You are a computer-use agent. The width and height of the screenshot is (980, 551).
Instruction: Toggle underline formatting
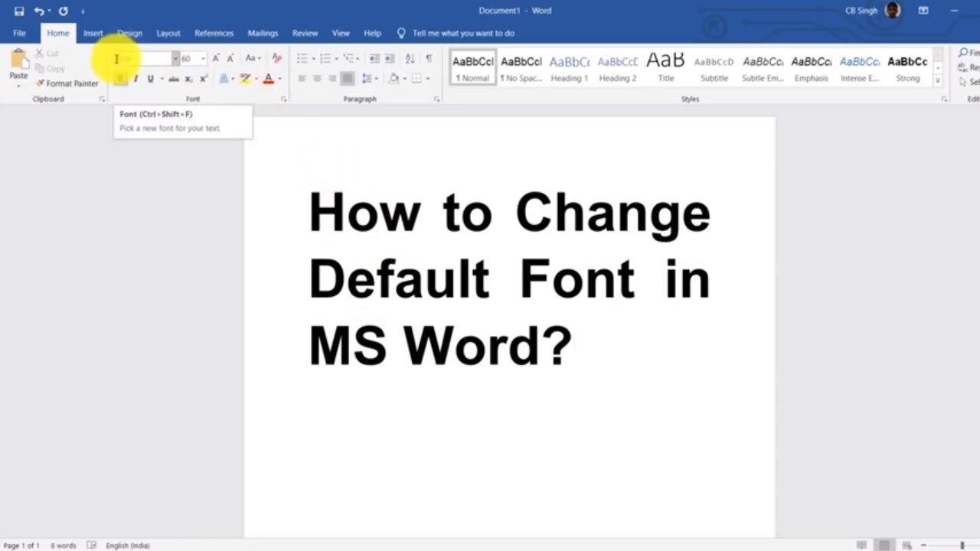[150, 79]
